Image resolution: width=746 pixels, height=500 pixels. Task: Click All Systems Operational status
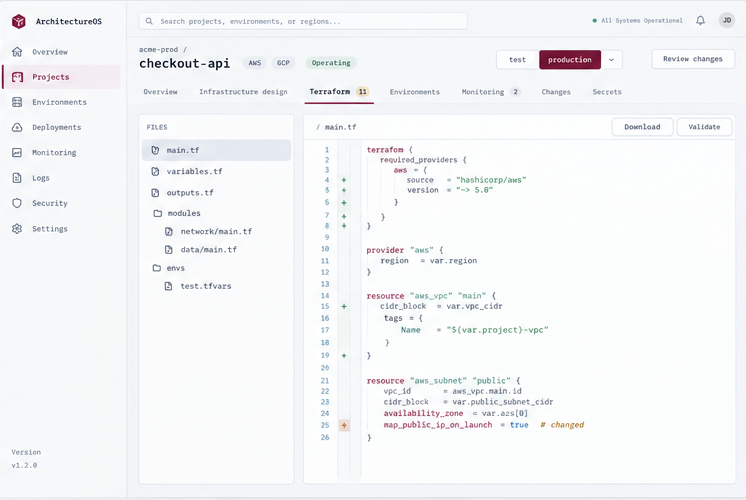point(638,20)
